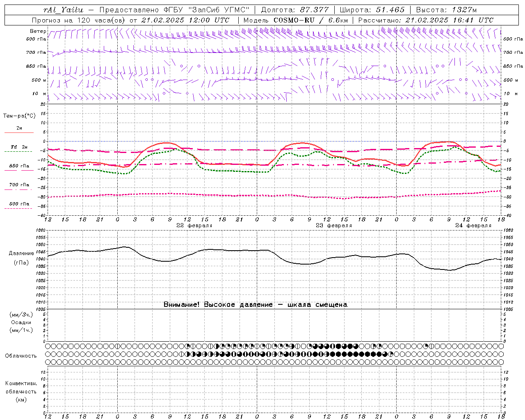Click the "Ветер" wind panel label

pos(38,31)
